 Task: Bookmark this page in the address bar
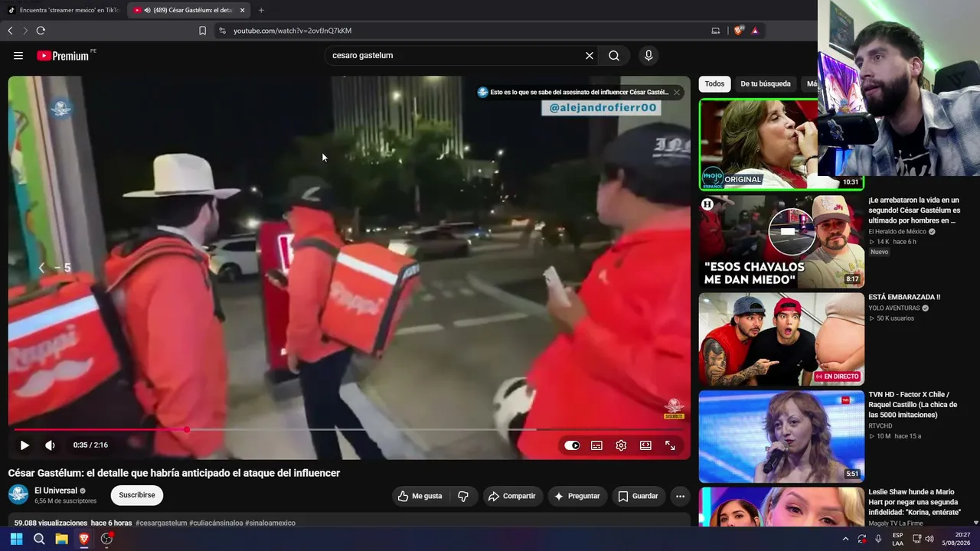[202, 31]
